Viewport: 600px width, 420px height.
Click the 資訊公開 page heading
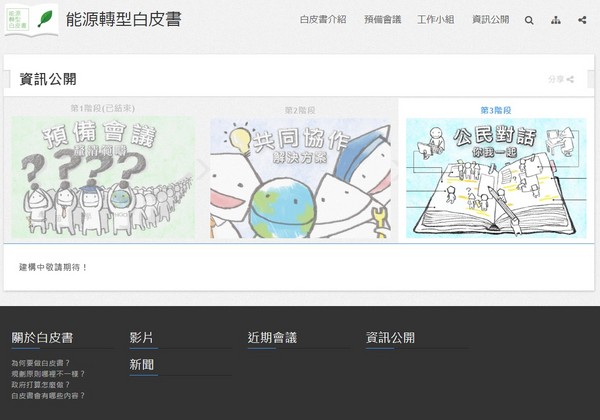click(48, 79)
